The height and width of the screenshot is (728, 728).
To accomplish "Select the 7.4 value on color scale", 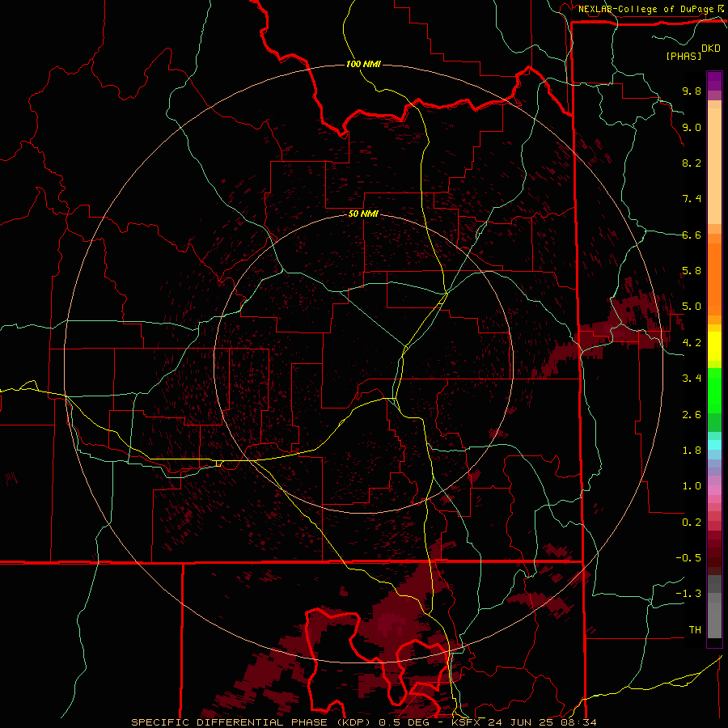I will coord(692,199).
